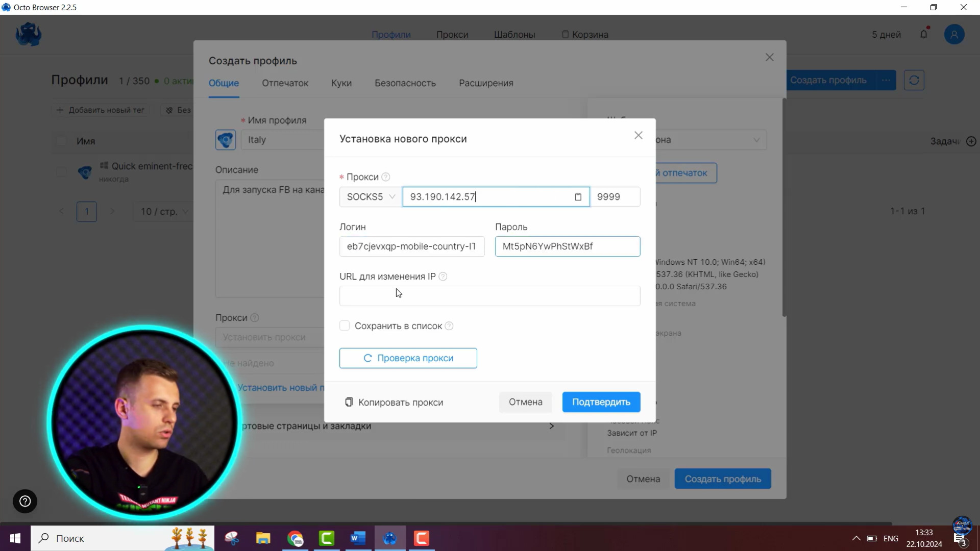Viewport: 980px width, 551px height.
Task: Click the ENG language indicator
Action: pyautogui.click(x=891, y=538)
